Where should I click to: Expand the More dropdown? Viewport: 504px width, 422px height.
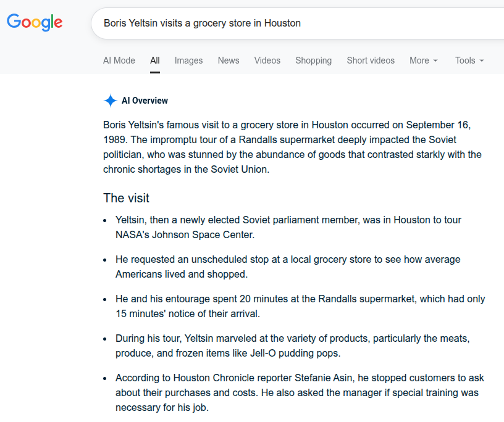(424, 60)
